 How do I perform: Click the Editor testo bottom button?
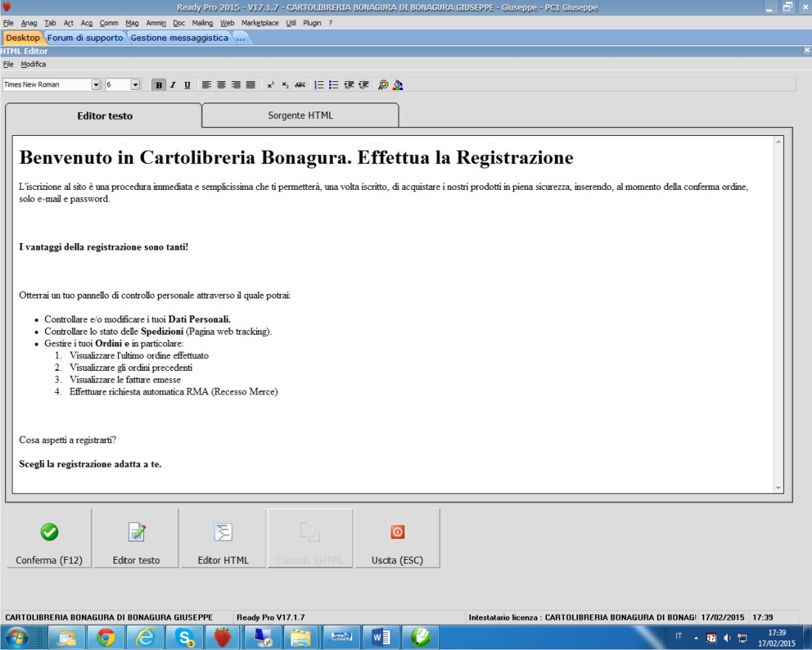pyautogui.click(x=137, y=538)
